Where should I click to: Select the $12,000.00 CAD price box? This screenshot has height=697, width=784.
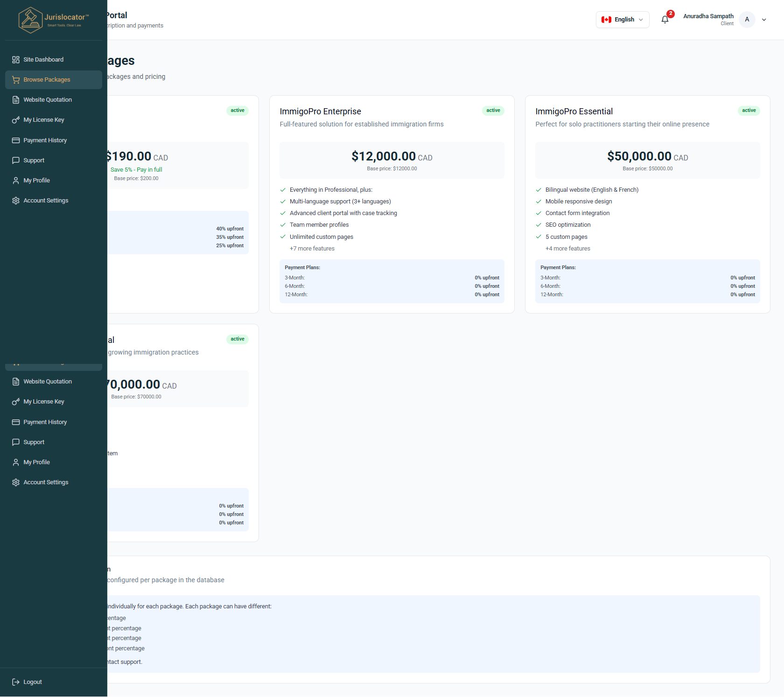click(392, 160)
